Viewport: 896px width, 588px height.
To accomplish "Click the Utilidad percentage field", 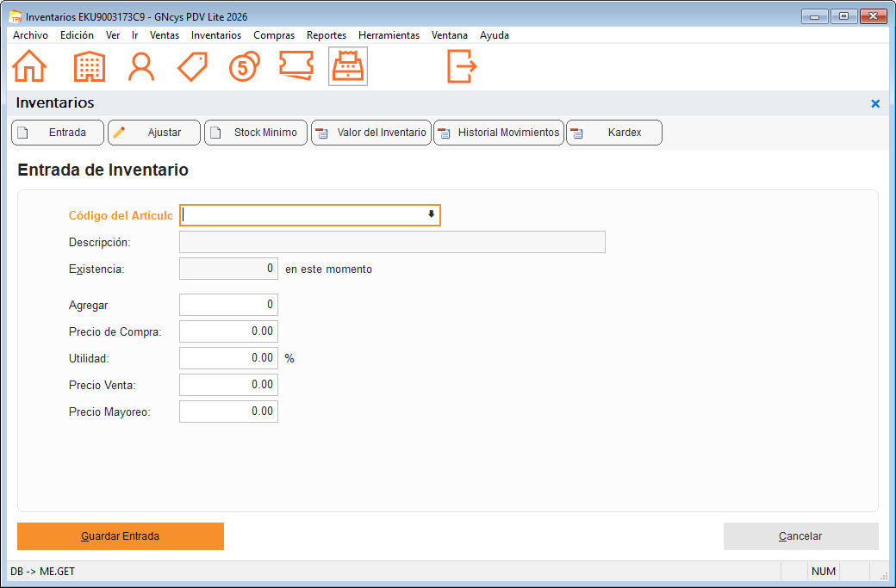I will point(228,358).
